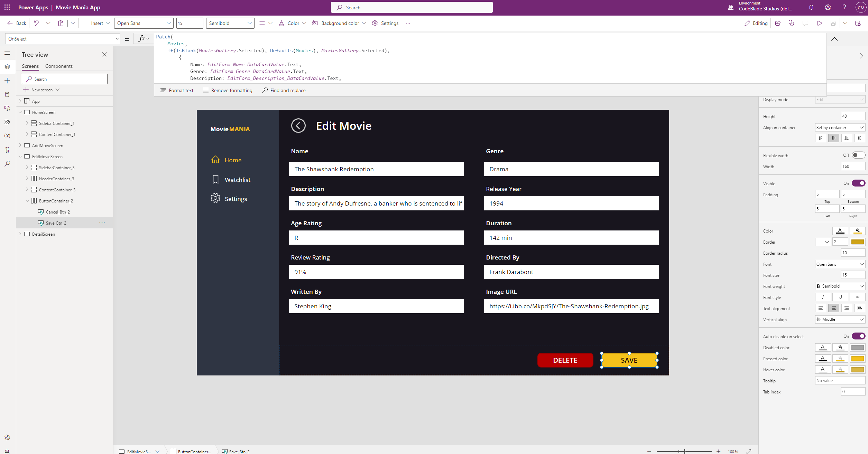
Task: Close the Tree view panel
Action: click(104, 54)
